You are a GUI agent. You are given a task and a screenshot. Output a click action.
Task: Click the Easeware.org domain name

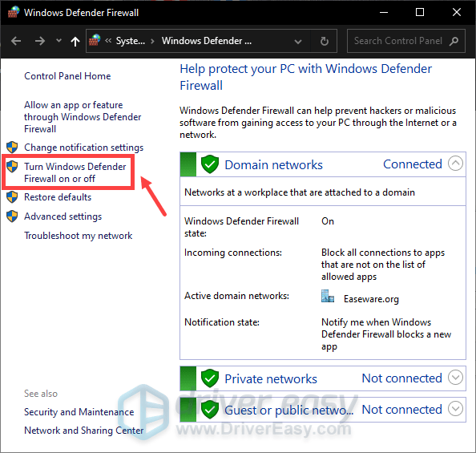tap(371, 299)
